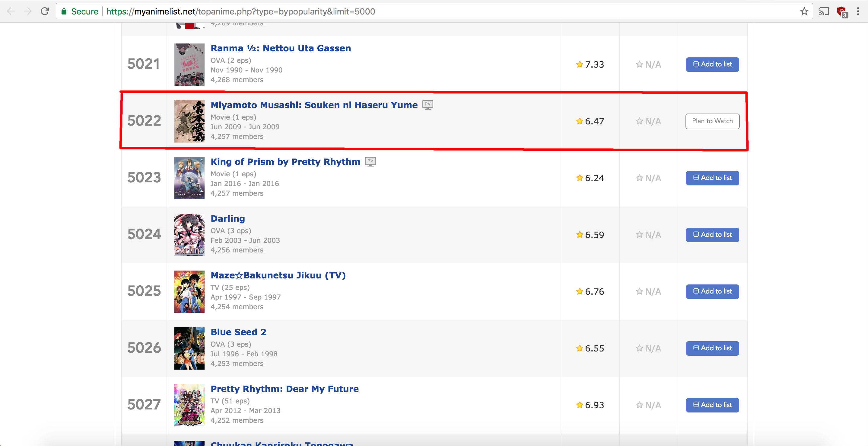Select rank number 5022
868x446 pixels.
click(144, 121)
